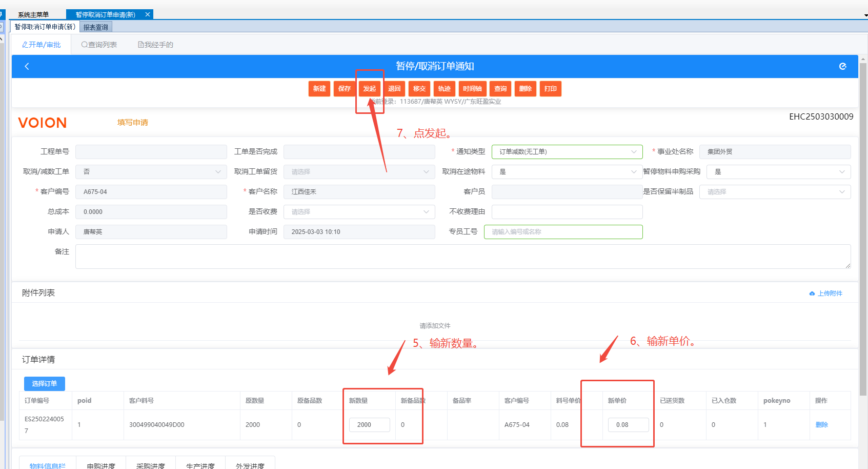Click the 退回 button

click(x=394, y=89)
